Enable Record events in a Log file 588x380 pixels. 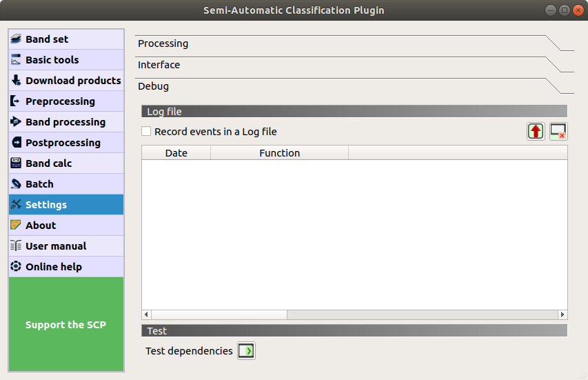(x=146, y=132)
